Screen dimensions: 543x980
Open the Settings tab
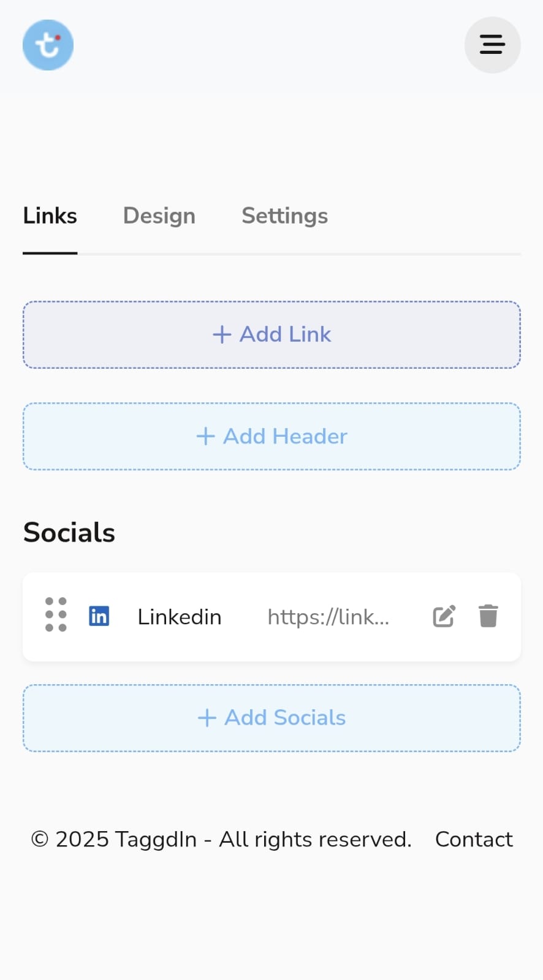coord(284,216)
